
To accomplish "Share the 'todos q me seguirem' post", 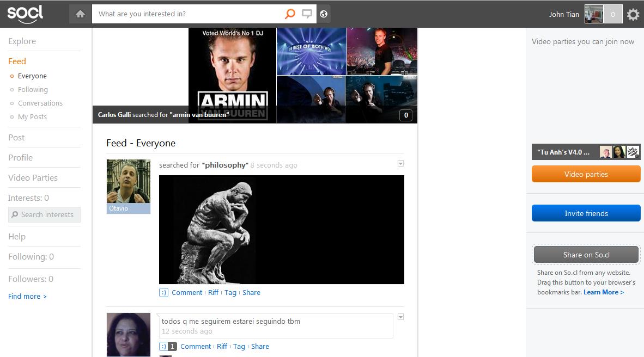I will 260,346.
